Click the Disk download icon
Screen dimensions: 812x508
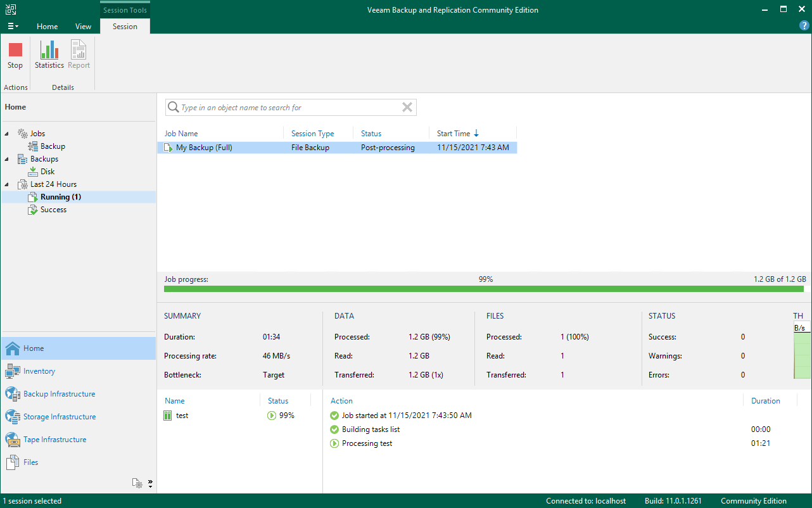point(33,172)
